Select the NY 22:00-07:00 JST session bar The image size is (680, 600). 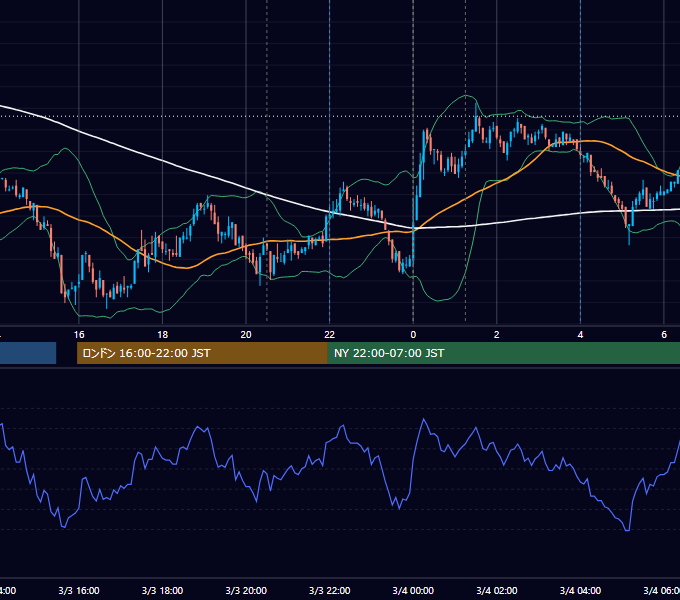click(503, 353)
